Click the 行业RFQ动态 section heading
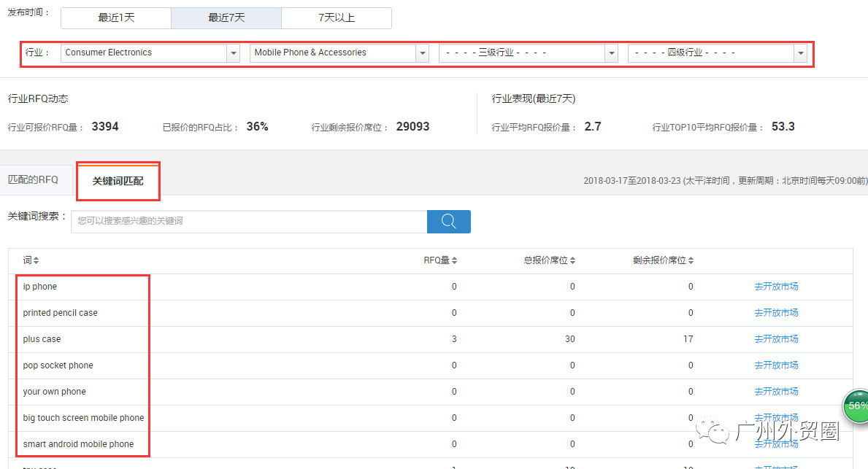The width and height of the screenshot is (868, 469). click(x=38, y=99)
